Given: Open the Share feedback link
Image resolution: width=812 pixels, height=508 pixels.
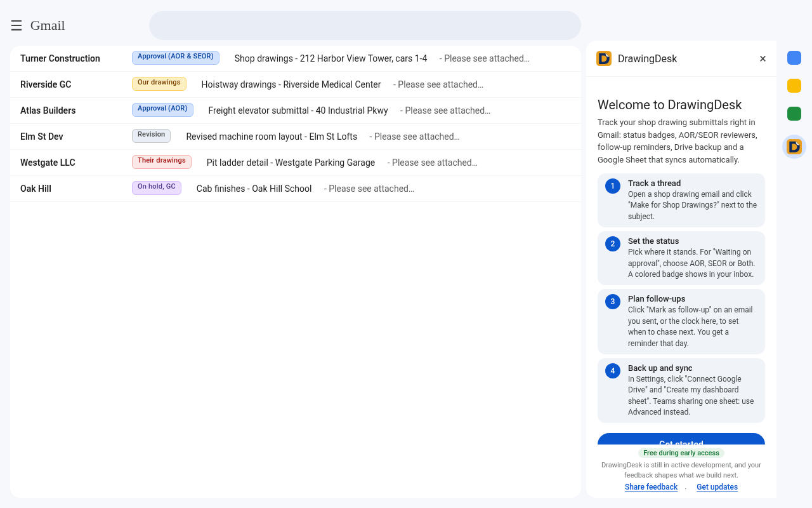Looking at the screenshot, I should click(651, 487).
